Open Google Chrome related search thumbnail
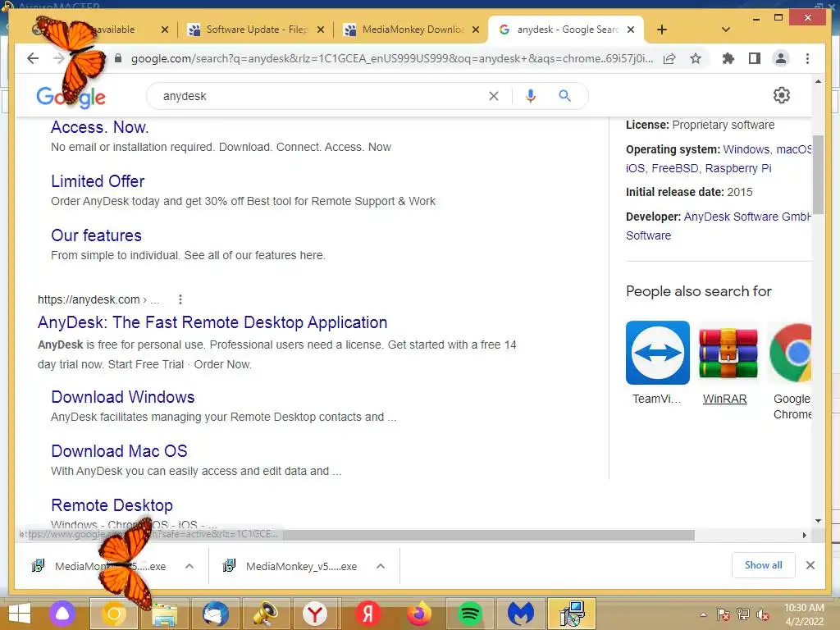This screenshot has width=840, height=630. coord(790,353)
